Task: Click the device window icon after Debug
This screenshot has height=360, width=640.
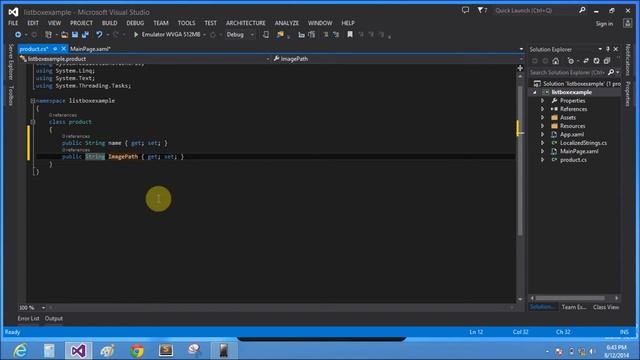Action: [266, 35]
